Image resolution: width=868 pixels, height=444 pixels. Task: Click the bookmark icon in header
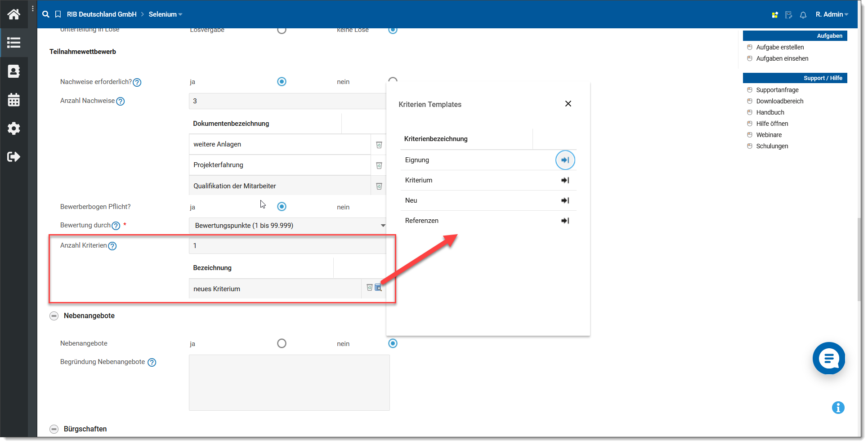(x=58, y=14)
